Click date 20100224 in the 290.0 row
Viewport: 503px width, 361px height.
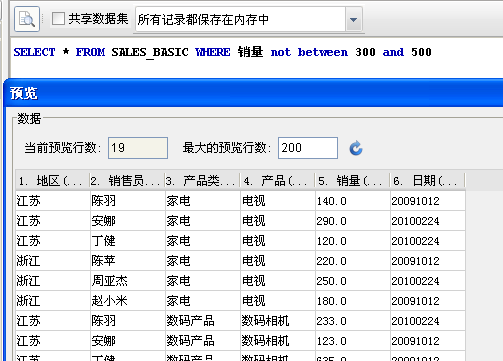click(428, 221)
